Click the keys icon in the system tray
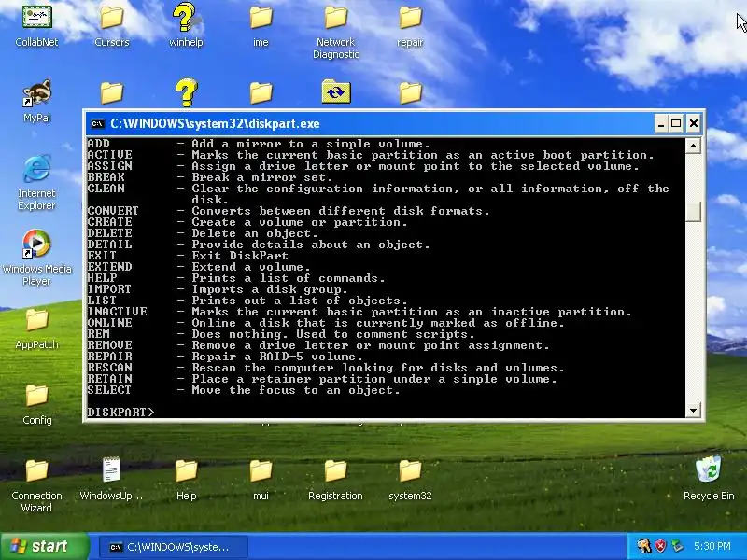This screenshot has height=560, width=747. tap(644, 546)
